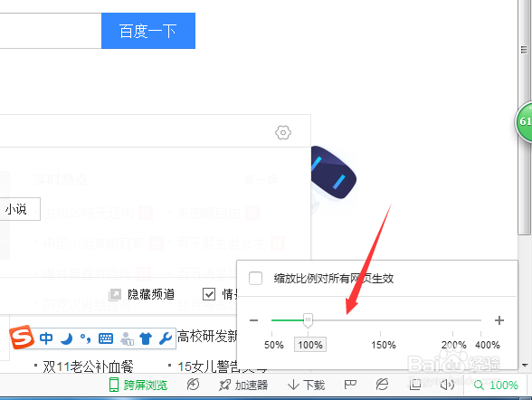The image size is (532, 400).
Task: Click 隐藏频道 link
Action: click(151, 294)
